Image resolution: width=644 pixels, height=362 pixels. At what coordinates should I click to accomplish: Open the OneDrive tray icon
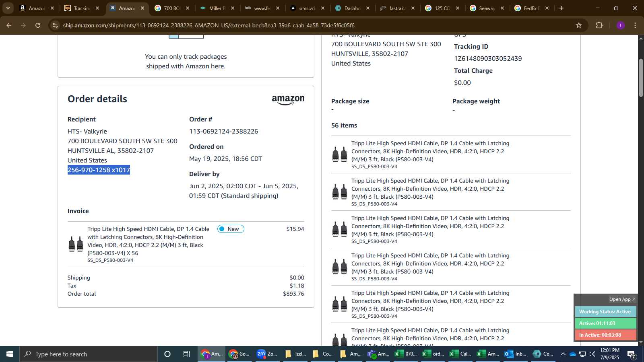pos(572,354)
